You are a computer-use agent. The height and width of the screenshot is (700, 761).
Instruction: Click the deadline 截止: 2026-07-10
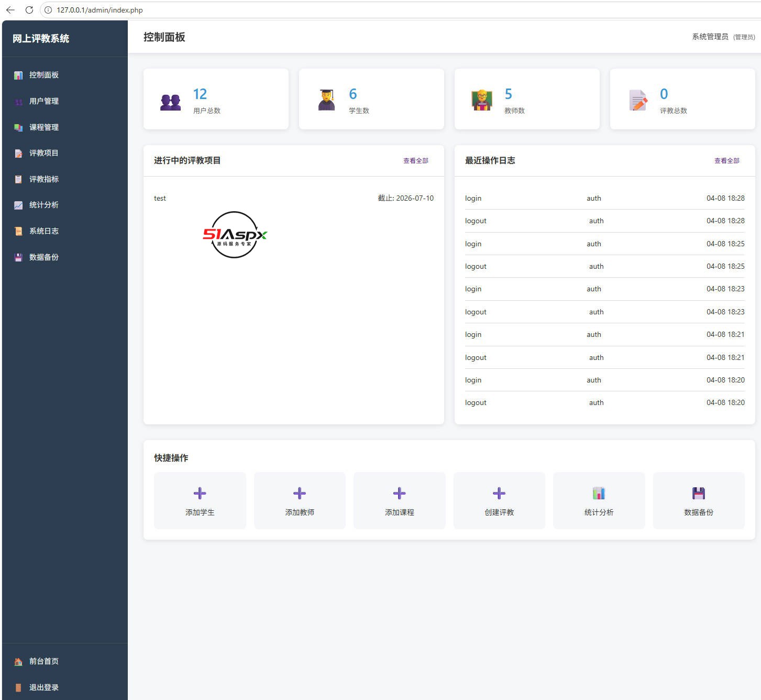point(406,198)
